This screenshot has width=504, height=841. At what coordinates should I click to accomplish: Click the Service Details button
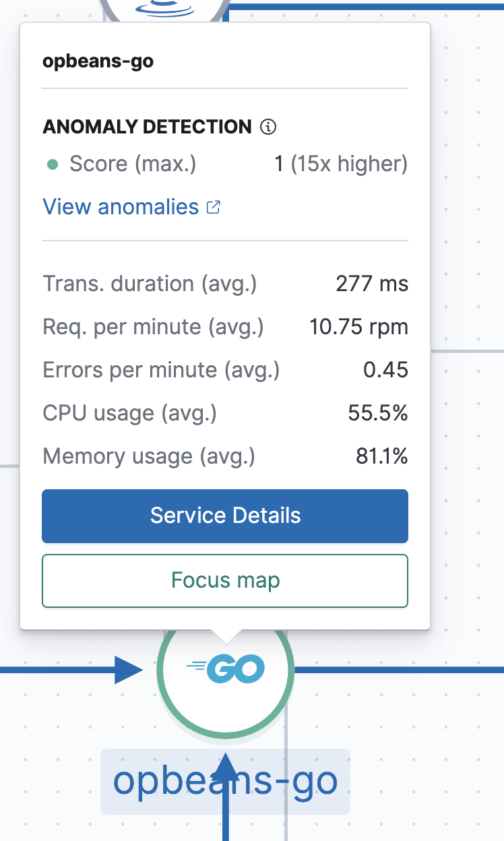tap(225, 516)
